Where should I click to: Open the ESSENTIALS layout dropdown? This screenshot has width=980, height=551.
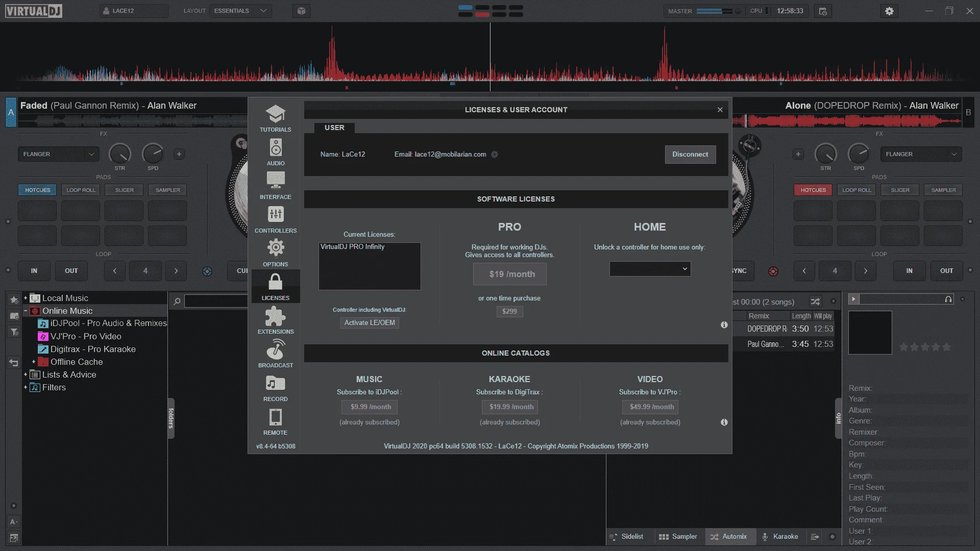tap(240, 11)
